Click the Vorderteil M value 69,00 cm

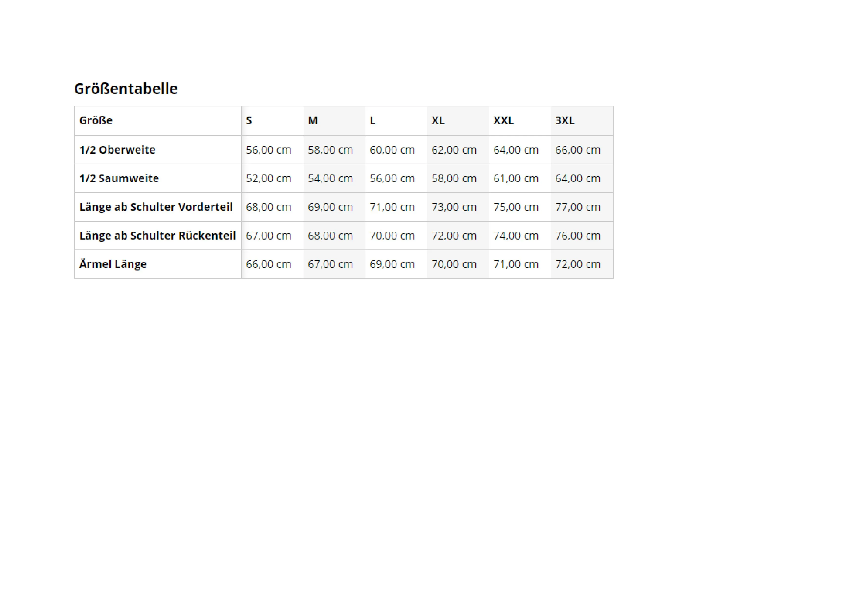point(330,207)
